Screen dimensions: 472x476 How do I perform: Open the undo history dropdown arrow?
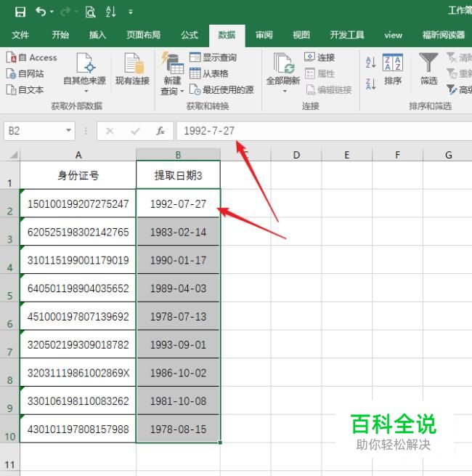[52, 12]
